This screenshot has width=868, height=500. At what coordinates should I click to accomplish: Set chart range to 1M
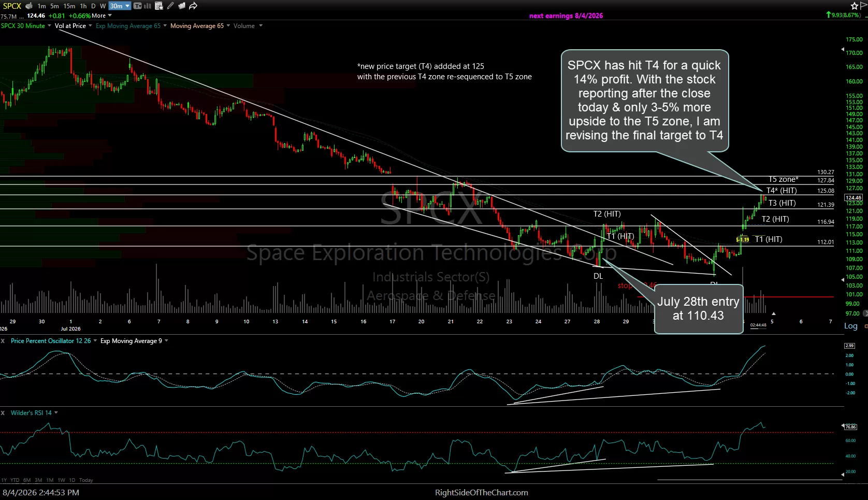click(50, 480)
